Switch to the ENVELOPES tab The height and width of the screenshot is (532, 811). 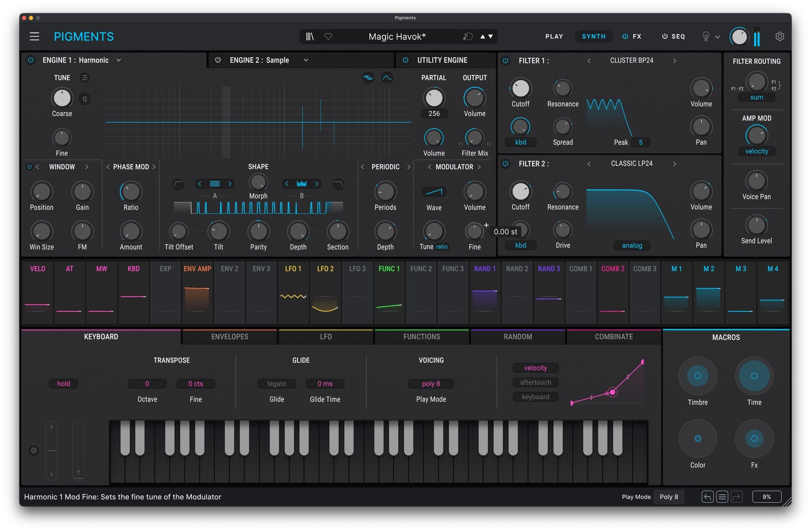pos(230,337)
